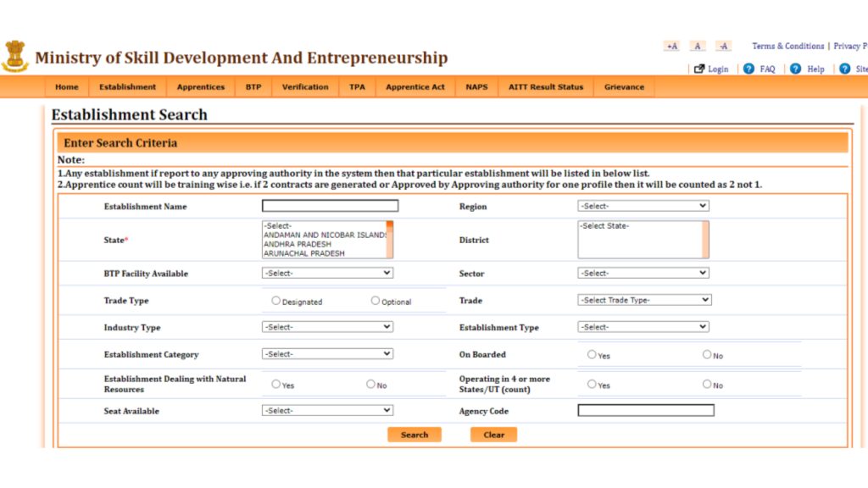
Task: Open the Establishment Type dropdown
Action: pos(643,327)
